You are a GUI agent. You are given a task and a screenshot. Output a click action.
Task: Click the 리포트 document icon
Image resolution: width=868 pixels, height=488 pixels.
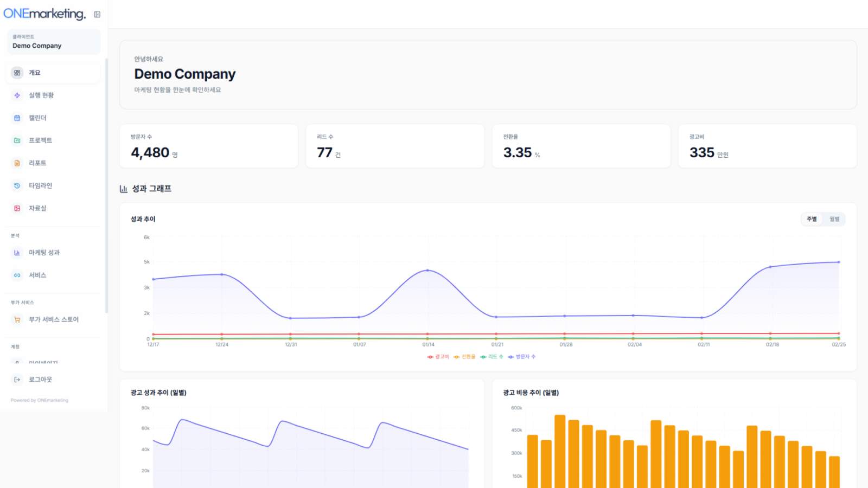coord(17,163)
